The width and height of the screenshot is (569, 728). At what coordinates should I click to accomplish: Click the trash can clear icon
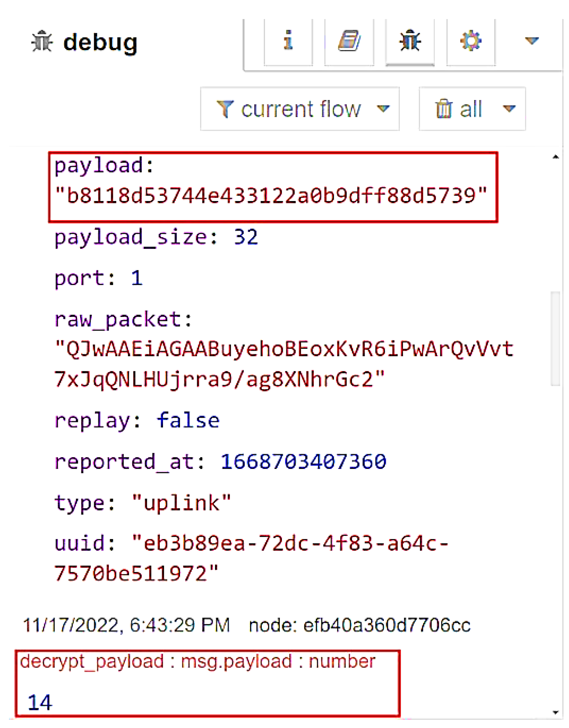click(x=443, y=109)
